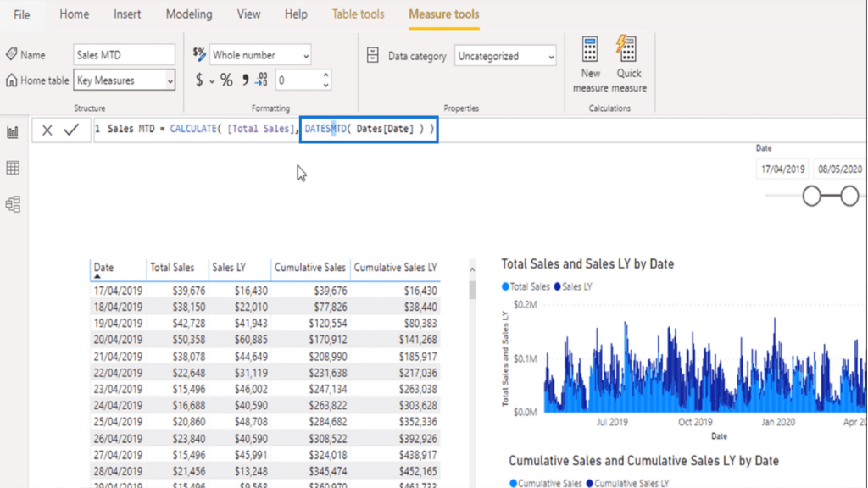Click the right date slider handle
Image resolution: width=868 pixels, height=488 pixels.
pyautogui.click(x=849, y=196)
